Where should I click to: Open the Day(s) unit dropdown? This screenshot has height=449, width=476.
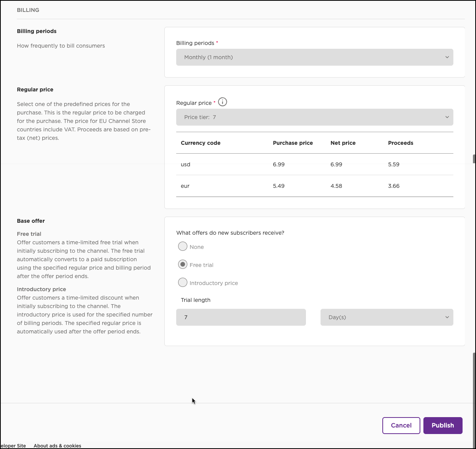(387, 317)
